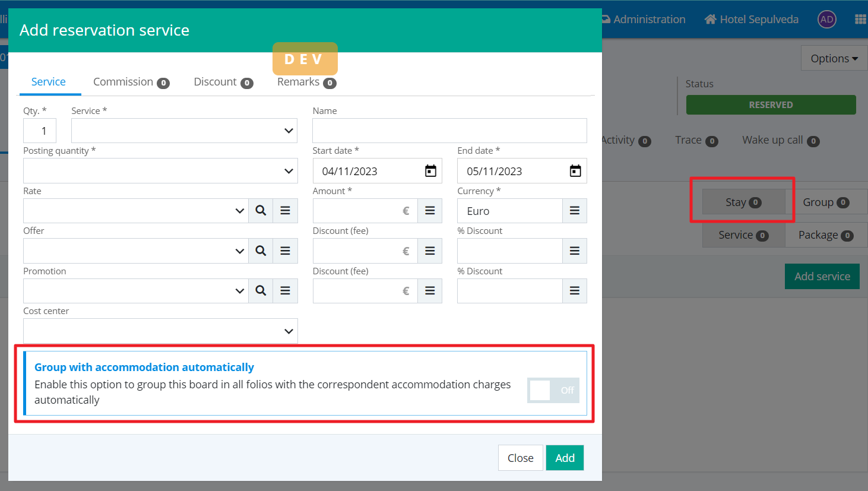
Task: Expand the Cost center dropdown
Action: [x=160, y=331]
